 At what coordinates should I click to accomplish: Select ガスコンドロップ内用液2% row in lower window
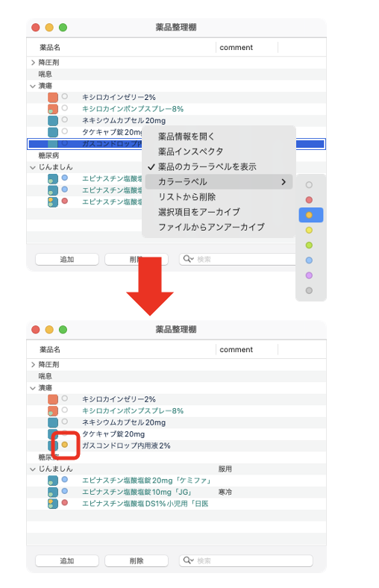(177, 446)
